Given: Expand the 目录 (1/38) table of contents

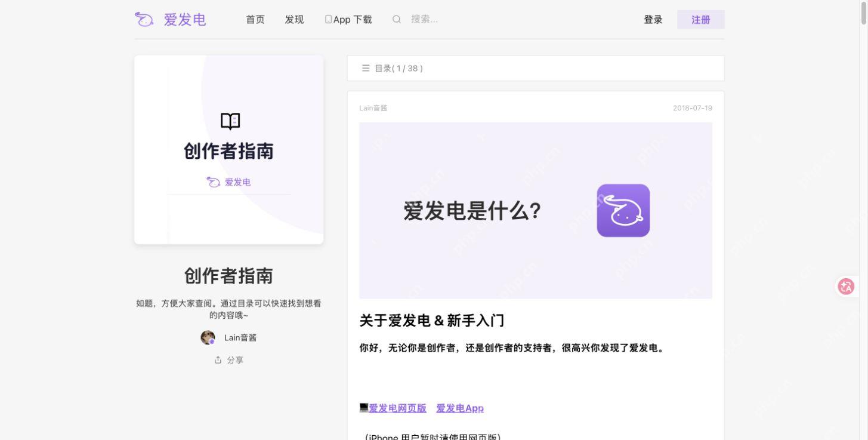Looking at the screenshot, I should click(x=536, y=68).
